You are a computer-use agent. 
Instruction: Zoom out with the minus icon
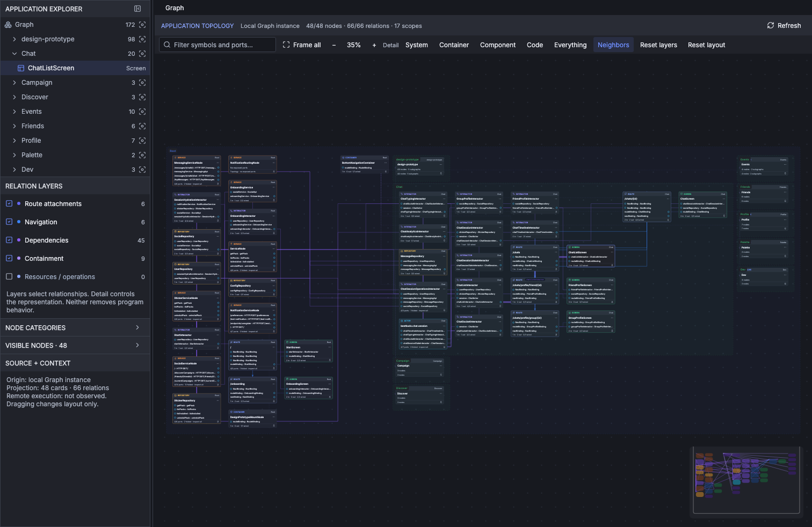(x=334, y=45)
